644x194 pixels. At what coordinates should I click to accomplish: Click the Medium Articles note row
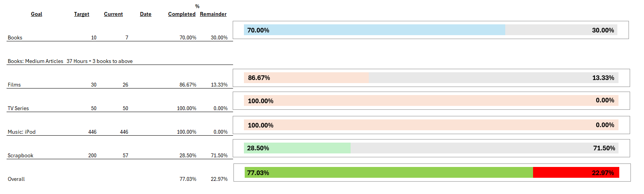[70, 61]
